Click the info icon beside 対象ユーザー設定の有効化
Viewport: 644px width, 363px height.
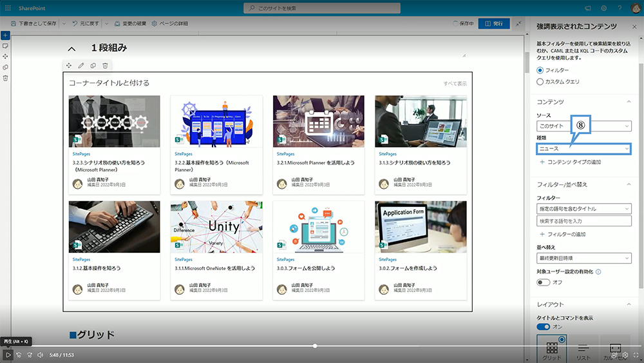point(598,271)
